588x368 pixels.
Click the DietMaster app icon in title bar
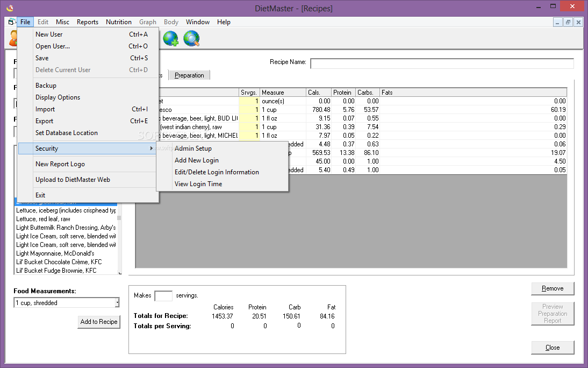[10, 8]
